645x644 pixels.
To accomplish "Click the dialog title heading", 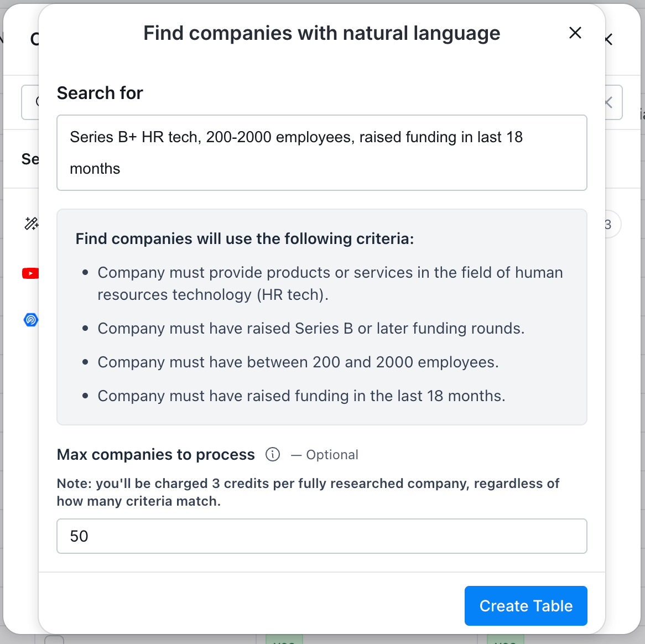I will point(321,33).
